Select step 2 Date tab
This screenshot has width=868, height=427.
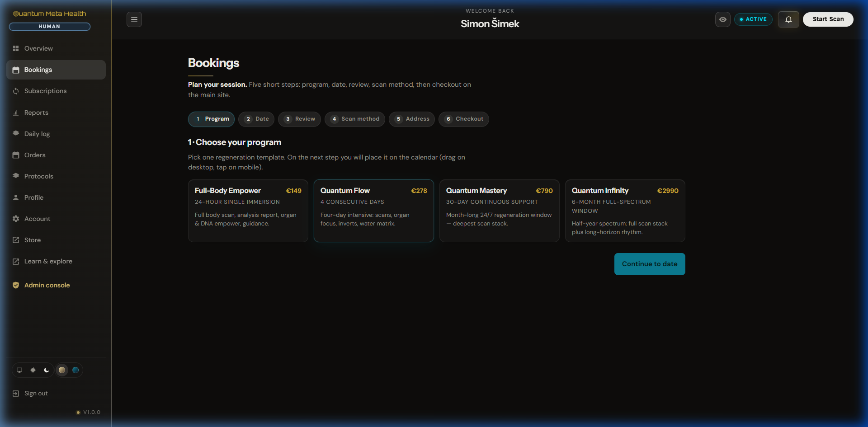pyautogui.click(x=256, y=119)
